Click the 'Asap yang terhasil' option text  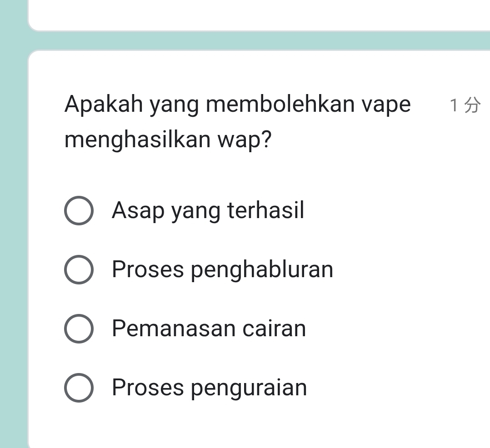pyautogui.click(x=208, y=211)
